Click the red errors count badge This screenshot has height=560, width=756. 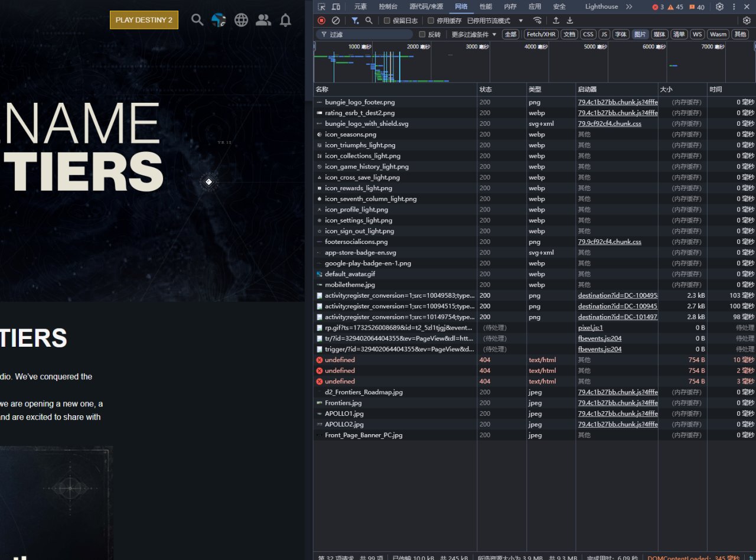pyautogui.click(x=658, y=7)
